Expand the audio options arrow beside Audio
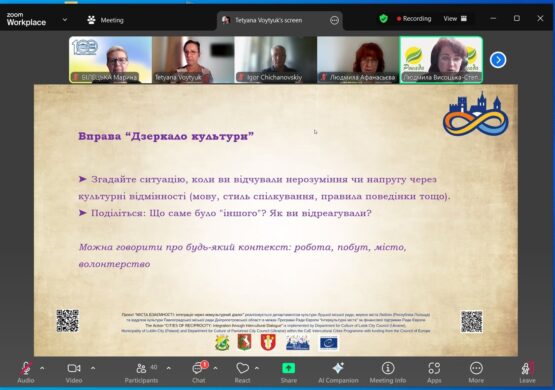This screenshot has height=390, width=555. 42,368
